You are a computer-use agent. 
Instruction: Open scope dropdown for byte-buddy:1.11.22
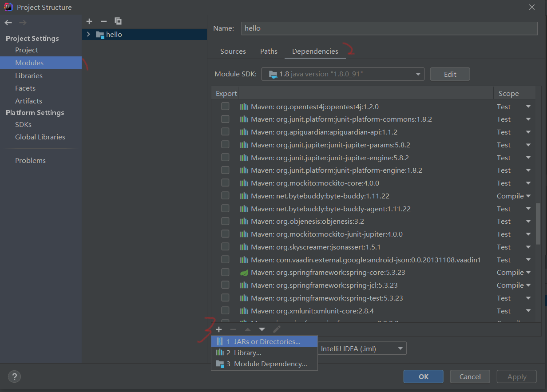[528, 196]
